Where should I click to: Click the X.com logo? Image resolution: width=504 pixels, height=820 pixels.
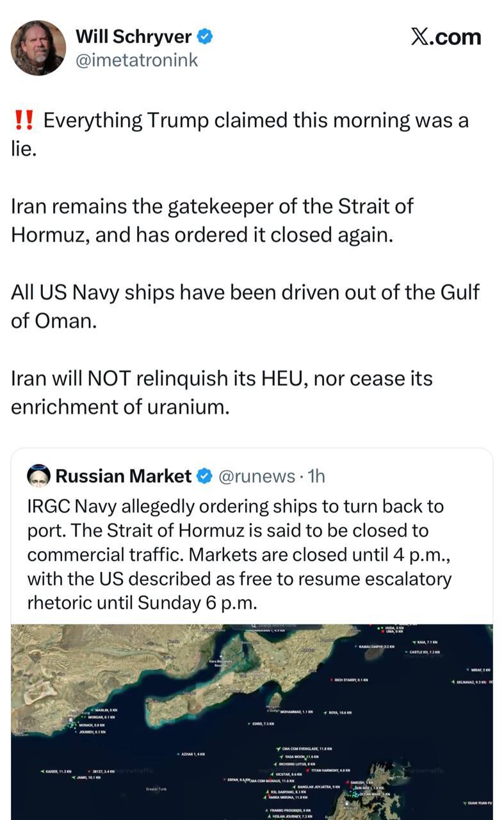pyautogui.click(x=445, y=37)
